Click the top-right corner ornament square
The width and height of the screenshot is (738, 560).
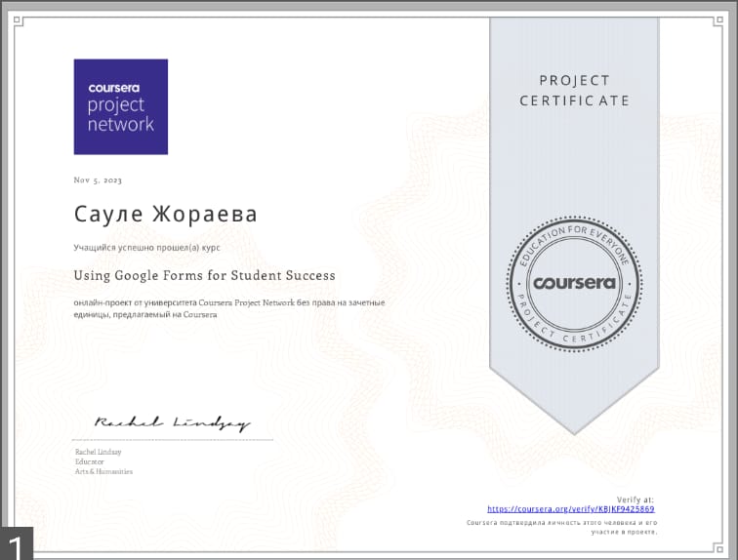(x=718, y=20)
